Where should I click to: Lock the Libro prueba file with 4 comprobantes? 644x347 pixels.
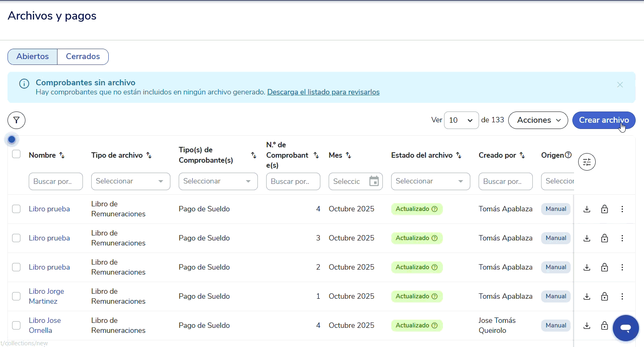point(604,209)
